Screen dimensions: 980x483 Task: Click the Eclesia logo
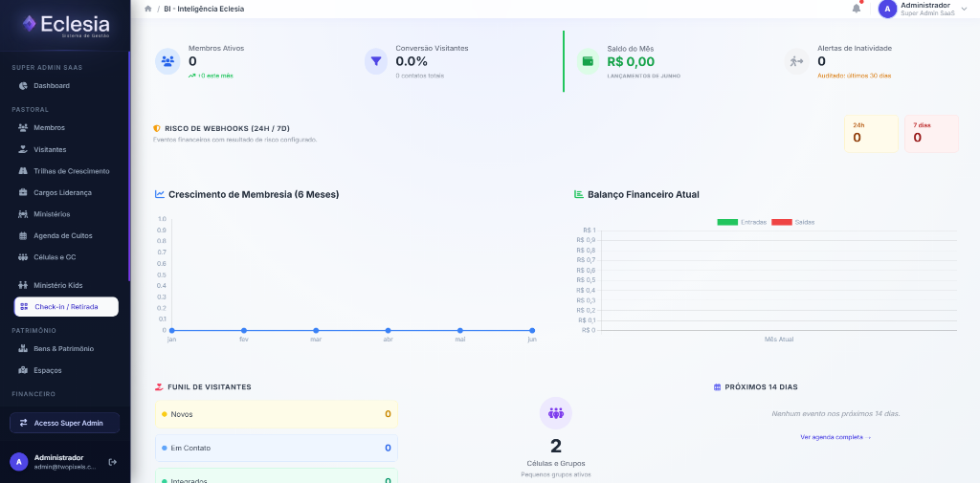(66, 26)
